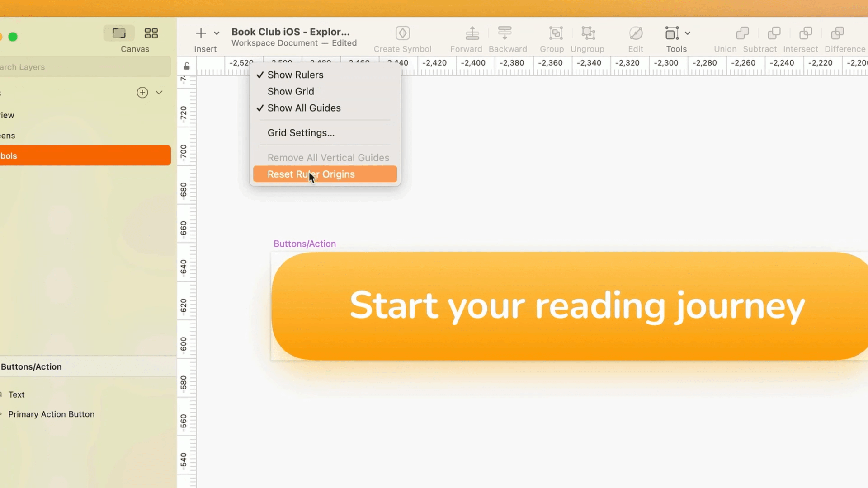This screenshot has height=488, width=868.
Task: Select the Primary Action Button layer
Action: 52,414
